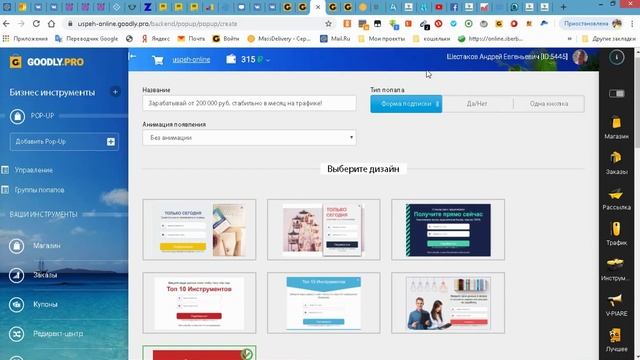Click the wallet icon near the balance

tap(231, 59)
